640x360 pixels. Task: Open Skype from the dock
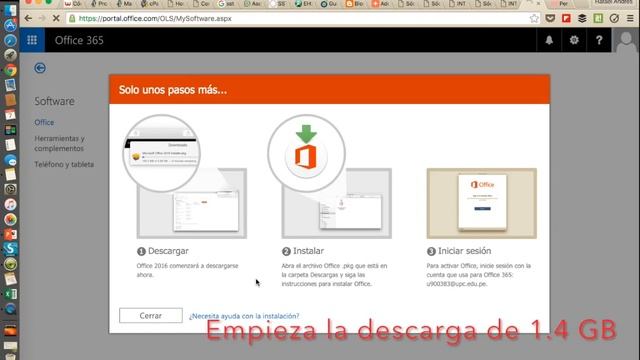click(x=10, y=249)
